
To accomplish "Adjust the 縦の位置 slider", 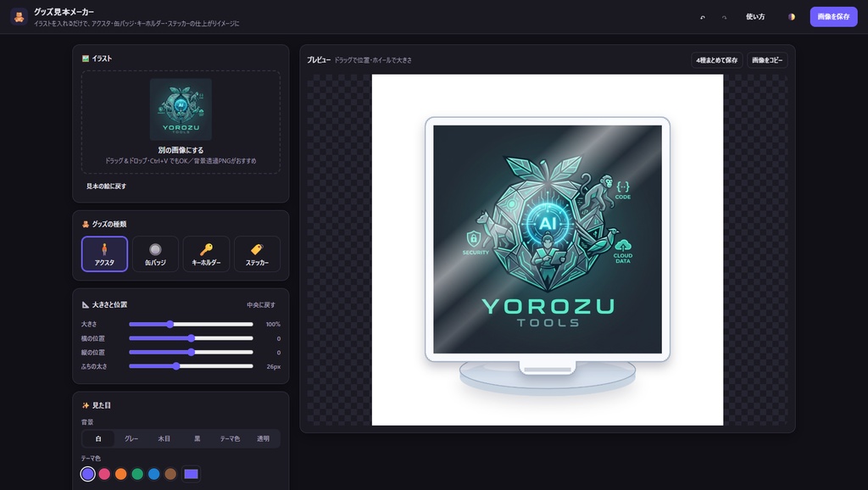I will [191, 352].
